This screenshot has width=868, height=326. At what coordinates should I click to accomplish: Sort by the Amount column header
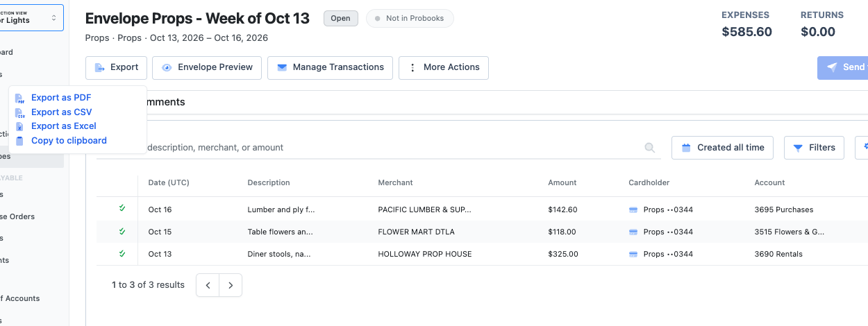click(x=562, y=182)
